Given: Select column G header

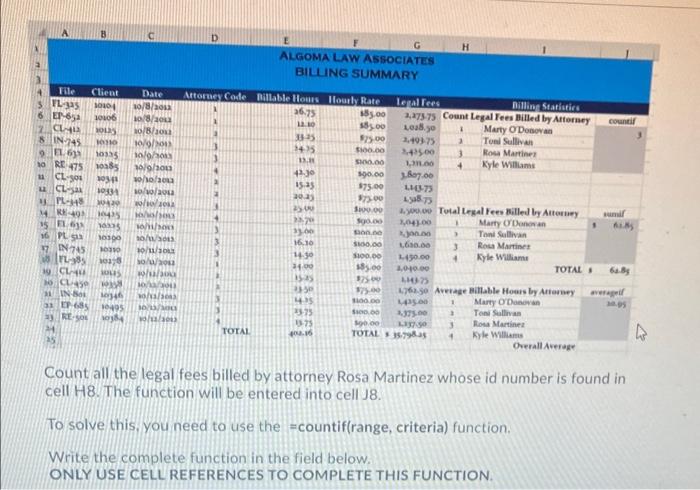Looking at the screenshot, I should coord(417,45).
